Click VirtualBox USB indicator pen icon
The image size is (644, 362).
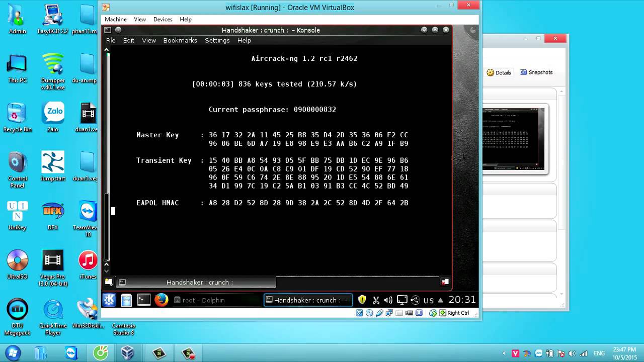379,313
